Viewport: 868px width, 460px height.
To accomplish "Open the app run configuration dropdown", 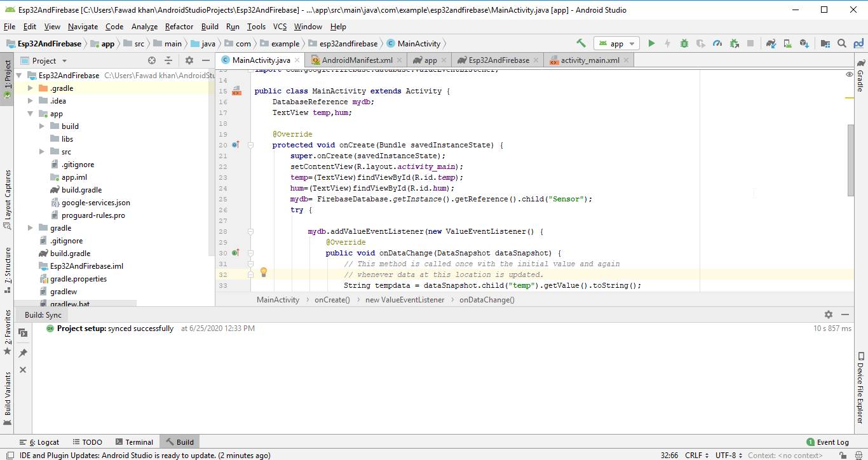I will pos(616,43).
